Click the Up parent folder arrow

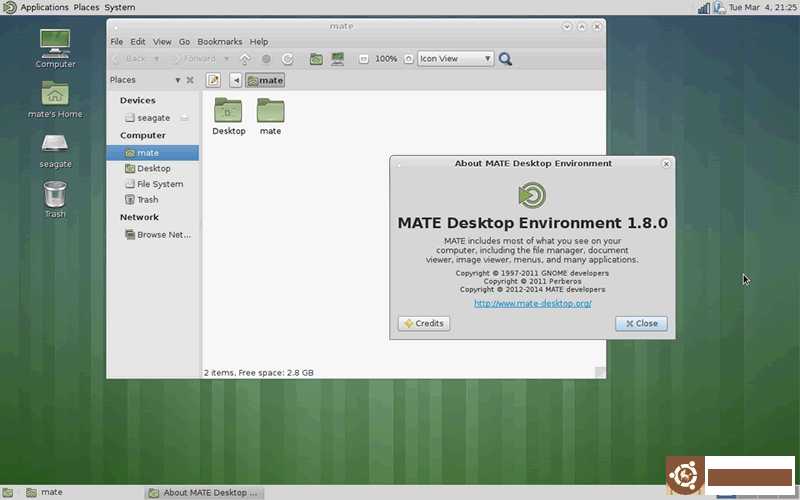(x=245, y=59)
